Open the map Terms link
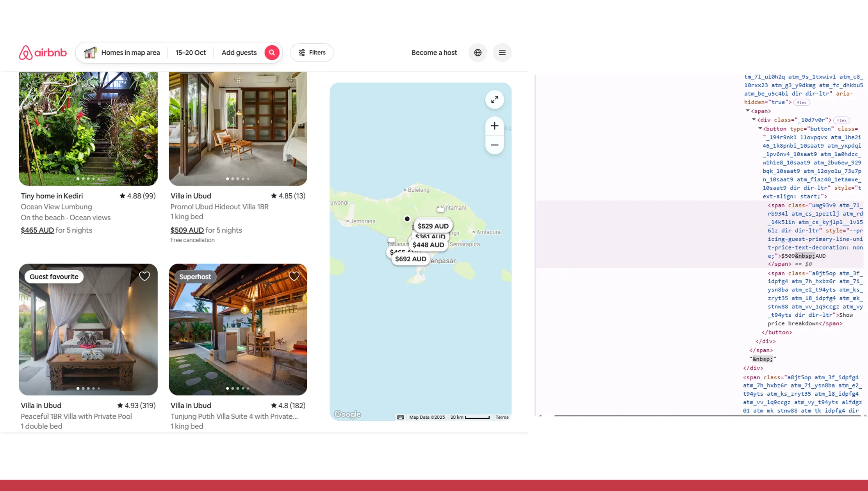 pos(502,417)
